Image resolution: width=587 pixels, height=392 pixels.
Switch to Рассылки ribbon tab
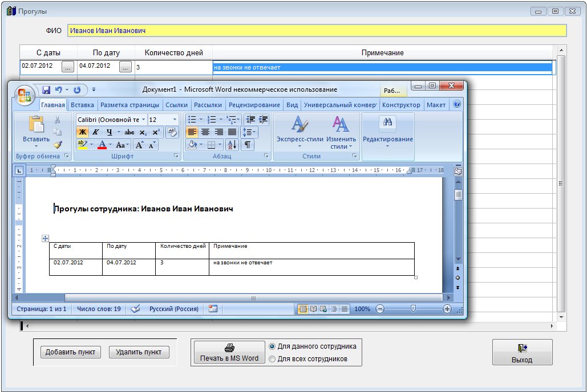click(x=208, y=105)
